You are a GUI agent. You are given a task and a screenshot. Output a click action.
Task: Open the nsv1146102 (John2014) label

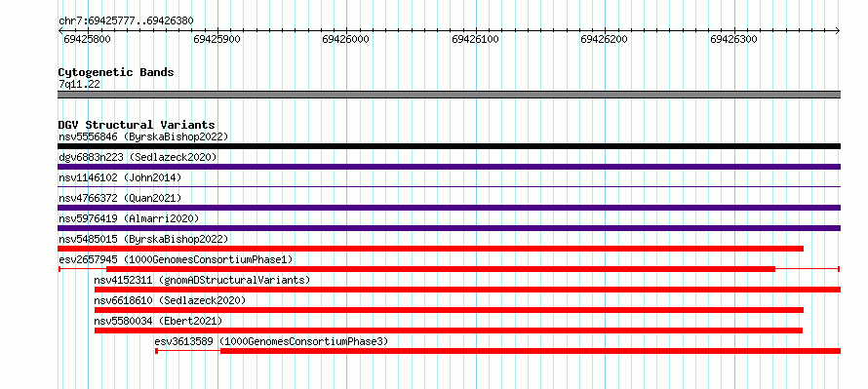tap(120, 177)
